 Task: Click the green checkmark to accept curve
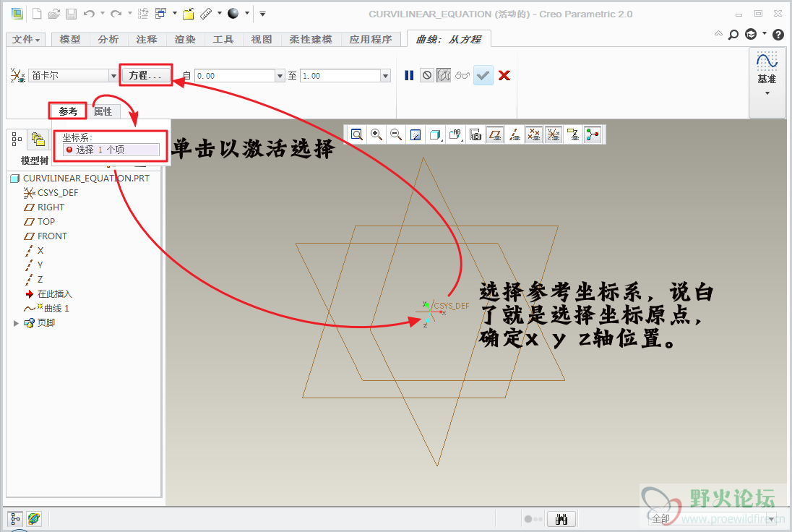pyautogui.click(x=483, y=75)
